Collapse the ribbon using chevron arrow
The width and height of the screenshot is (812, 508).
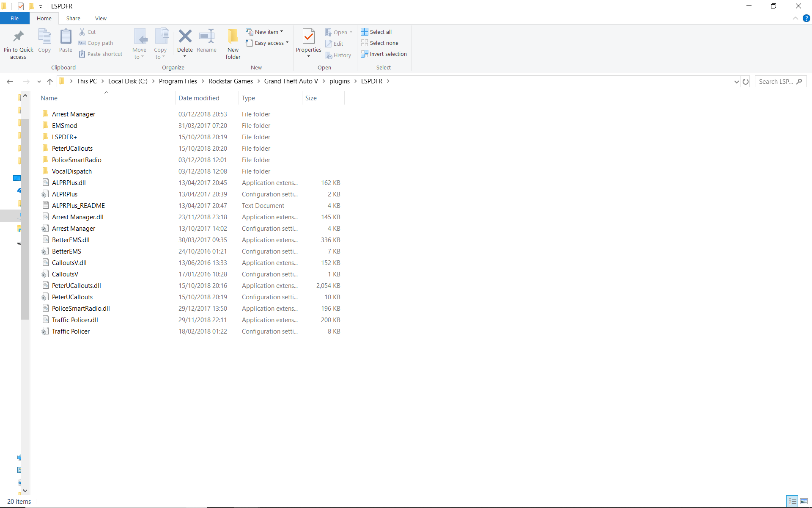[x=795, y=18]
